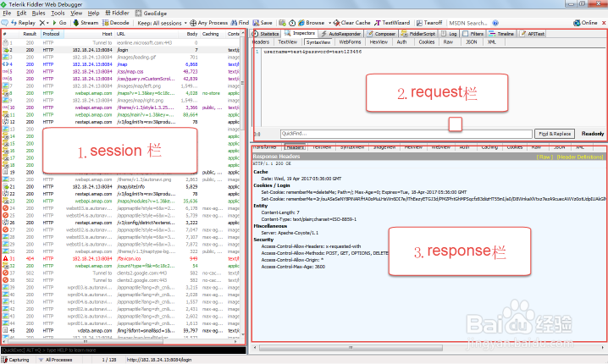The width and height of the screenshot is (608, 364).
Task: Switch to the Statistics tab
Action: coord(266,34)
